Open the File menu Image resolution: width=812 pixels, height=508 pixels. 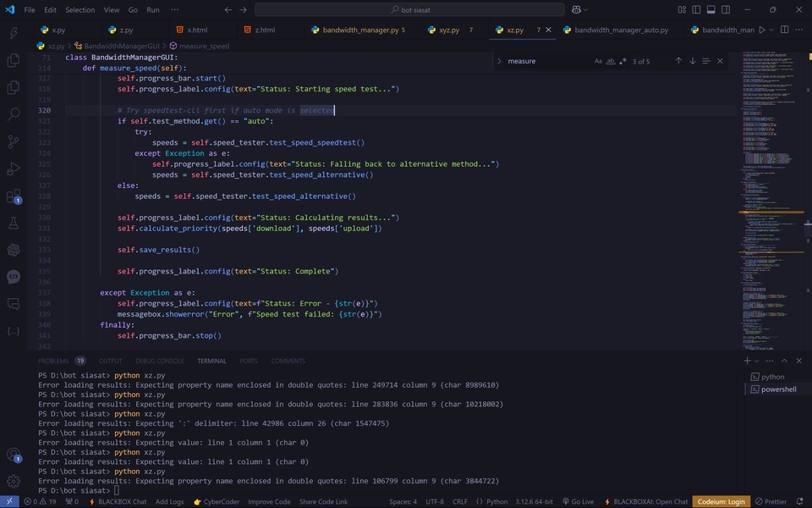[x=30, y=9]
